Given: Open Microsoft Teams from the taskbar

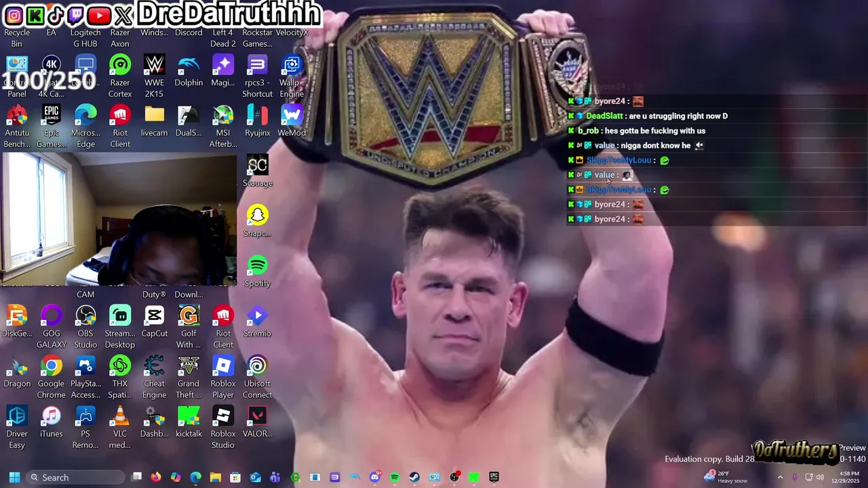Looking at the screenshot, I should [x=275, y=477].
